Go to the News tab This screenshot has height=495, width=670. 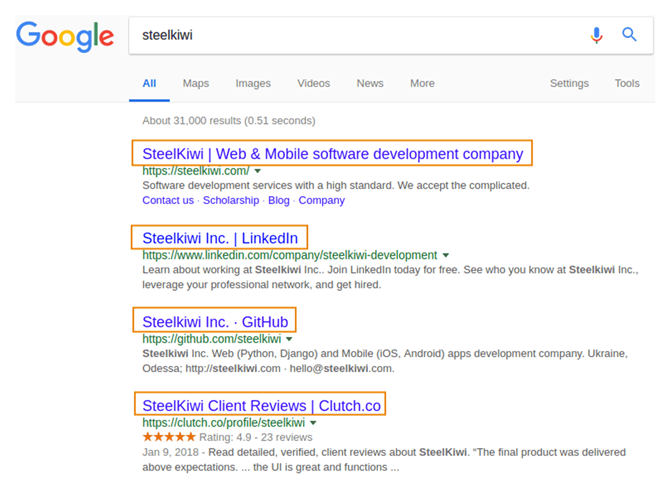click(x=370, y=83)
